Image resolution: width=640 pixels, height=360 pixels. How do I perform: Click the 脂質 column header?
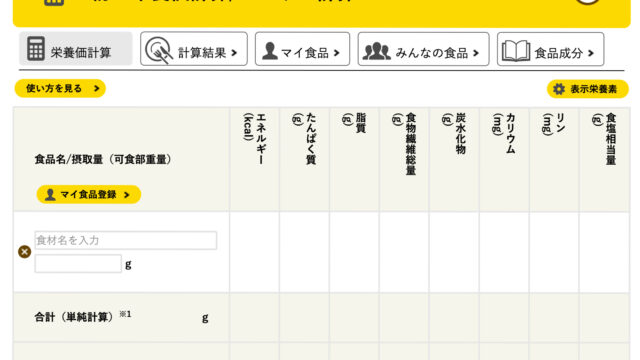click(x=354, y=160)
